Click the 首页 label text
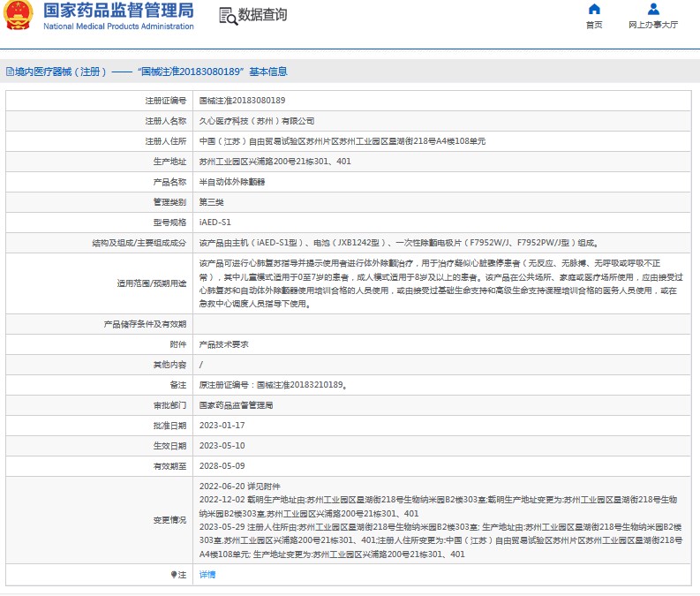This screenshot has height=596, width=700. point(594,25)
